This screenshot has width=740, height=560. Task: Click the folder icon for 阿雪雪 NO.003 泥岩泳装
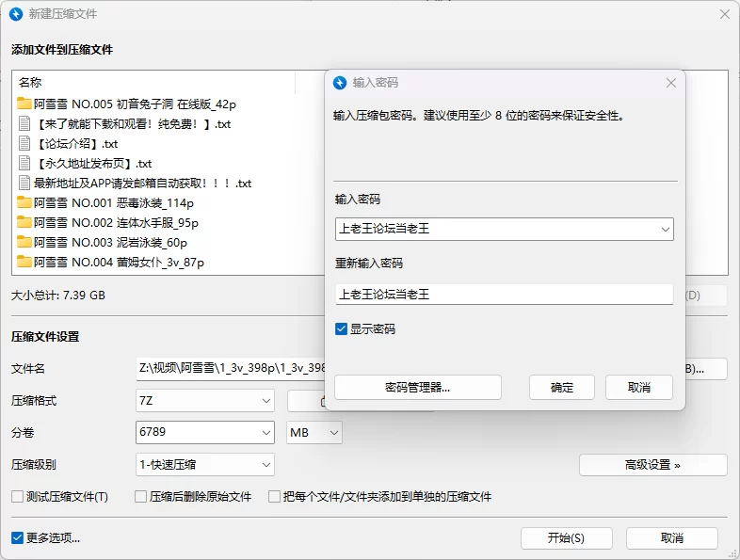(24, 243)
